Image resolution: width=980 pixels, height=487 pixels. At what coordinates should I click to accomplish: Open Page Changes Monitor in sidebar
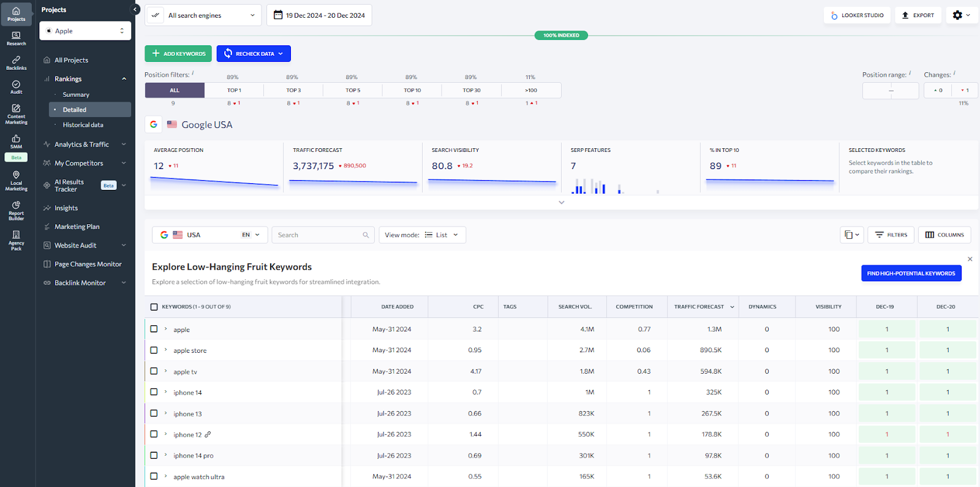coord(88,264)
